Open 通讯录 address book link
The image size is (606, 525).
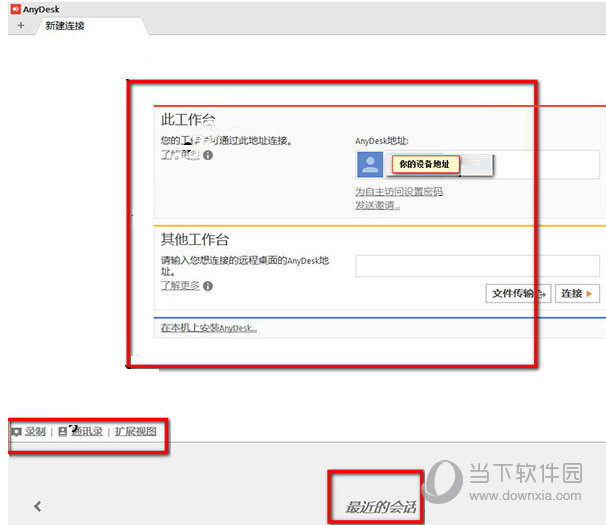87,431
